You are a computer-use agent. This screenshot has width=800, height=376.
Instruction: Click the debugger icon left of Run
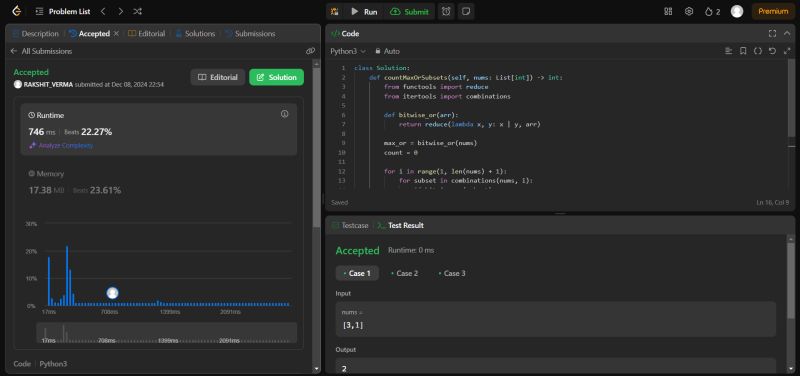[334, 11]
